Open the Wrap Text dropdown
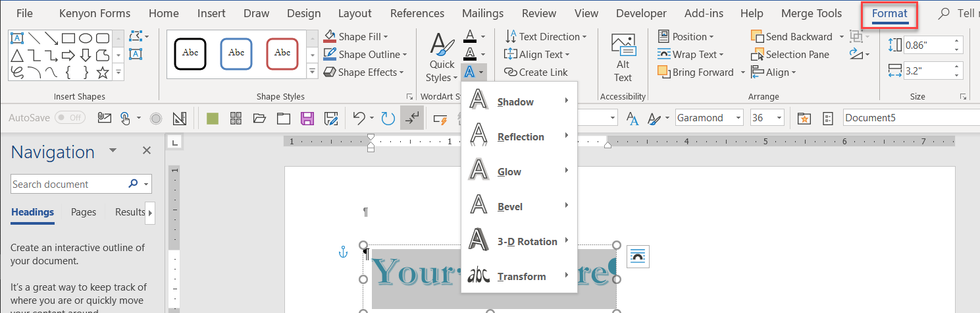This screenshot has height=313, width=980. coord(690,55)
